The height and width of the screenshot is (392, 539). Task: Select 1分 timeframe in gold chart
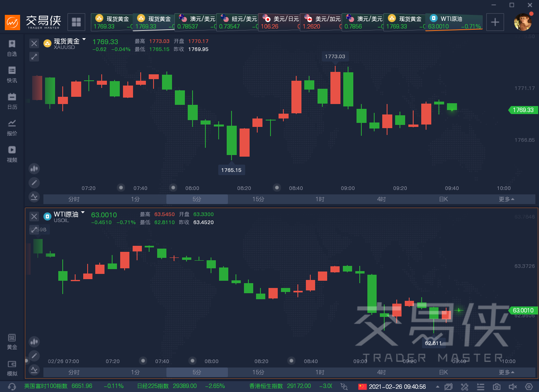(x=135, y=199)
